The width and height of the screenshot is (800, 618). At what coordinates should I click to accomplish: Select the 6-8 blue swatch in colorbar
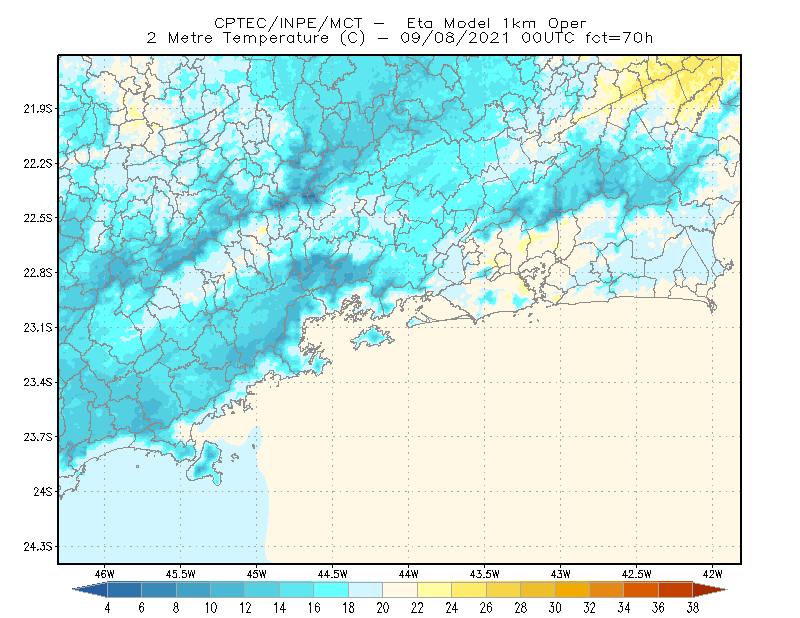(159, 590)
